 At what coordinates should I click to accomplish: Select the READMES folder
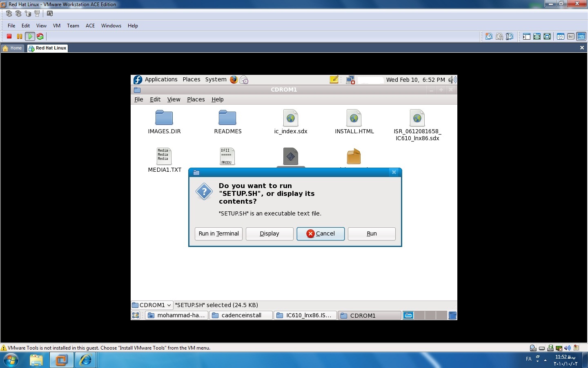[227, 122]
